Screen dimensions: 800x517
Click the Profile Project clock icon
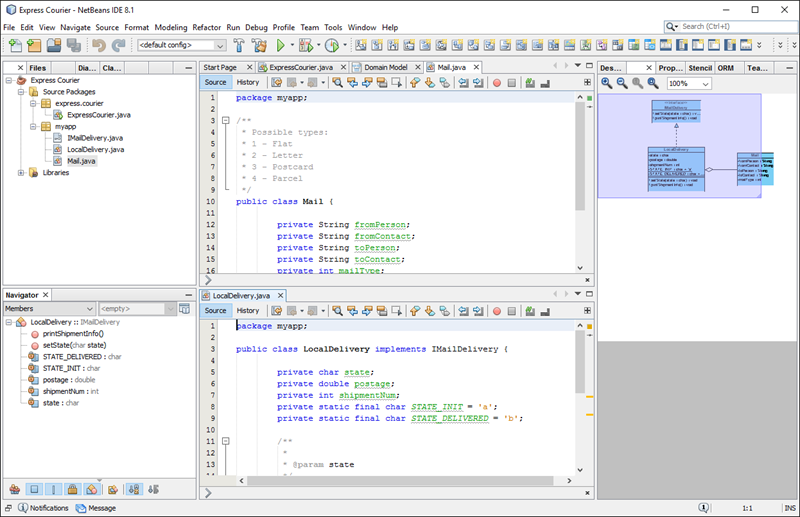pyautogui.click(x=332, y=45)
